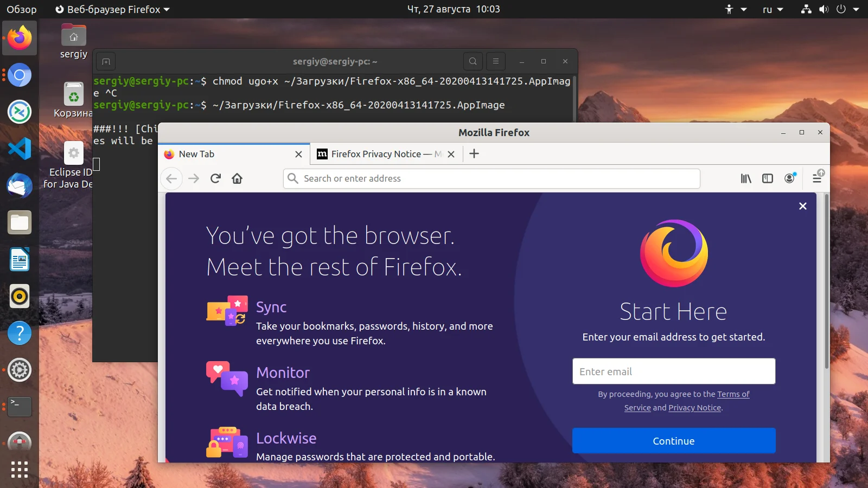
Task: Show all applications grid
Action: click(20, 470)
